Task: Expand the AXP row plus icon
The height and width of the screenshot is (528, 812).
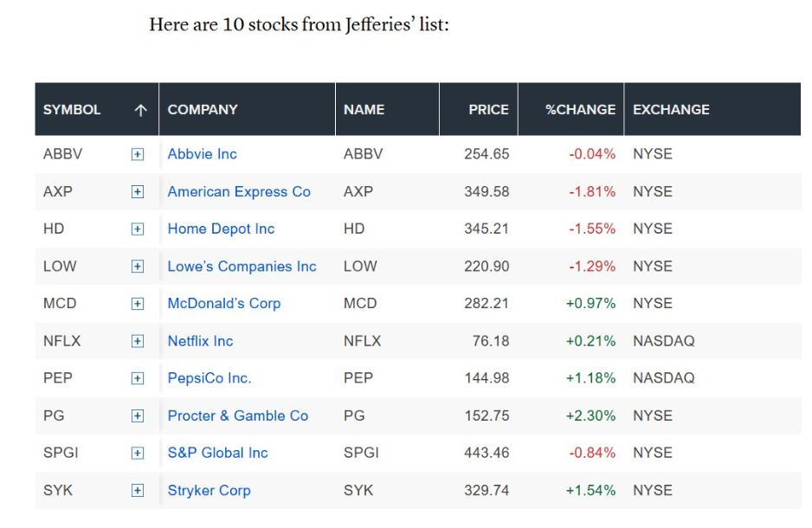Action: 138,192
